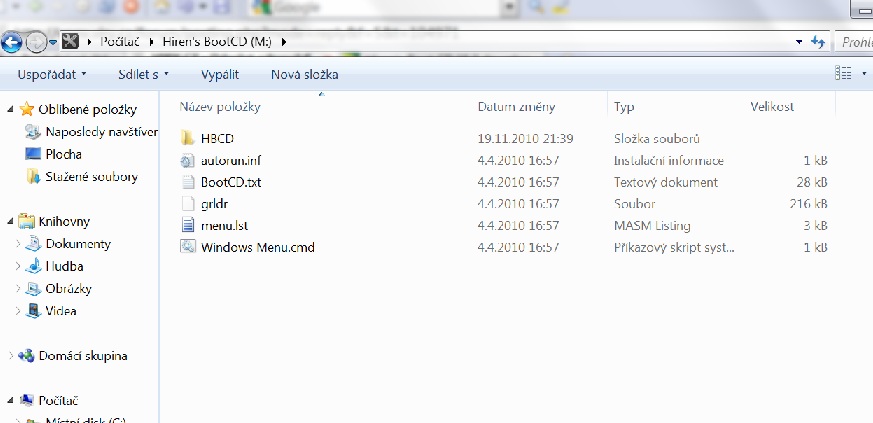
Task: Sort by Název položky column header
Action: click(220, 106)
